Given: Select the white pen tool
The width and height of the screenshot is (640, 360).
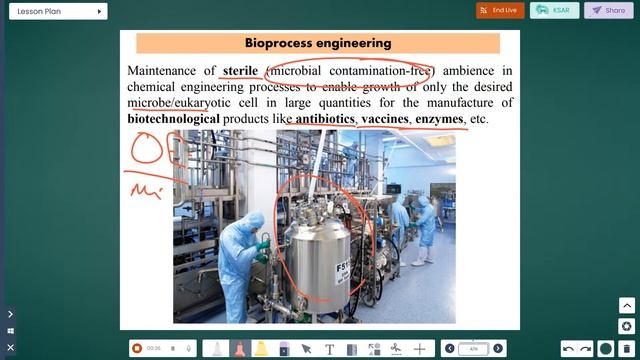Looking at the screenshot, I should (218, 349).
